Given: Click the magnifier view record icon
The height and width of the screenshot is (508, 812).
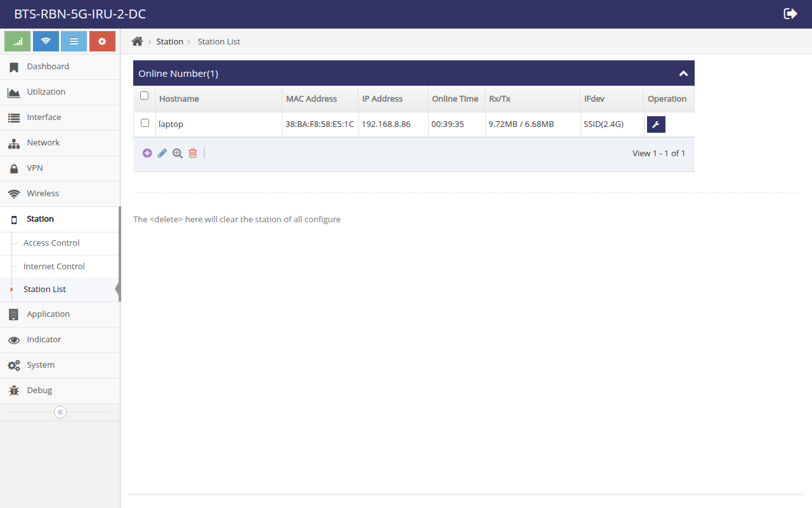Looking at the screenshot, I should point(178,153).
